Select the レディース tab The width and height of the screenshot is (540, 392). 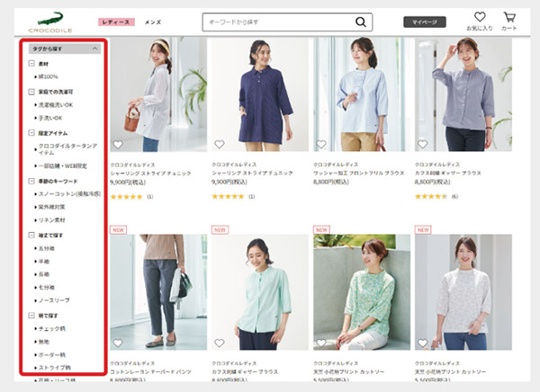116,22
